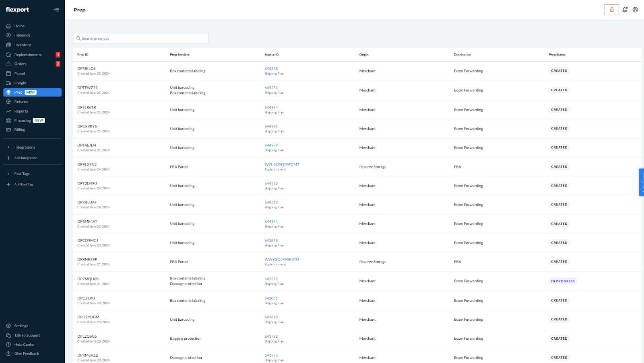This screenshot has width=644, height=363.
Task: Open Billing via its sidebar icon
Action: coord(9,129)
